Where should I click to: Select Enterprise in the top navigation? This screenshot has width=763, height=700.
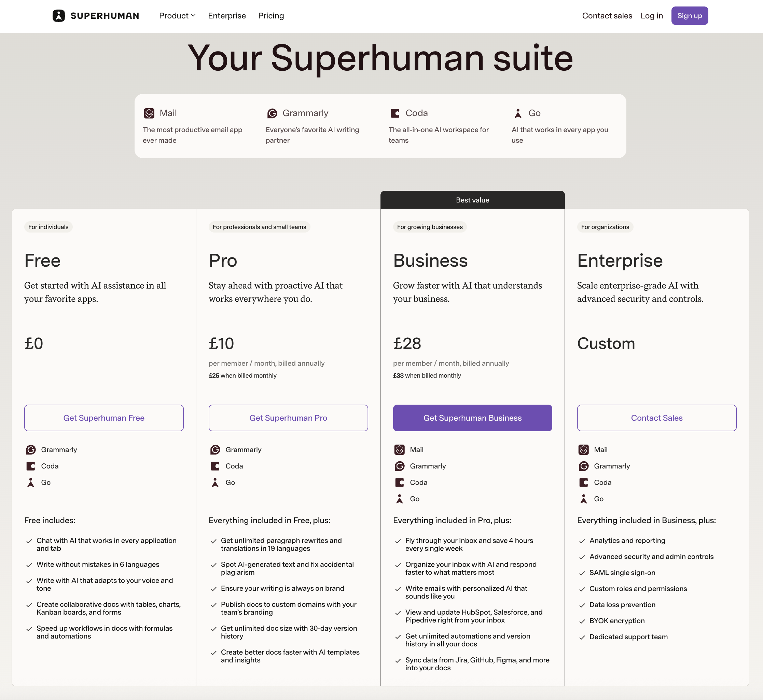coord(226,15)
